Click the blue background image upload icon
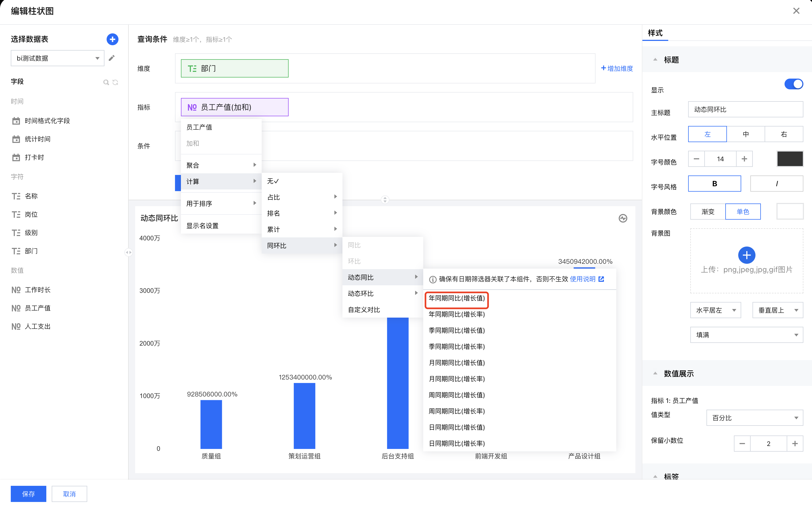The height and width of the screenshot is (506, 812). coord(746,255)
